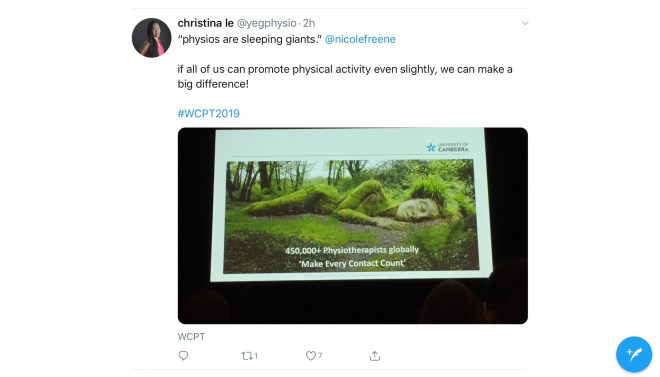Open tweet via the 2h timestamp
The width and height of the screenshot is (660, 377).
309,23
